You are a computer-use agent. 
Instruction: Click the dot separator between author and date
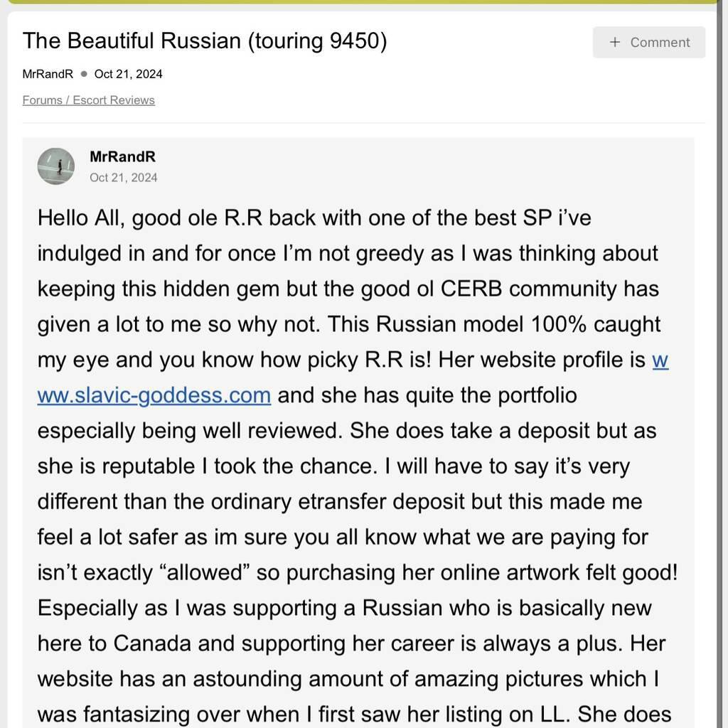click(84, 74)
